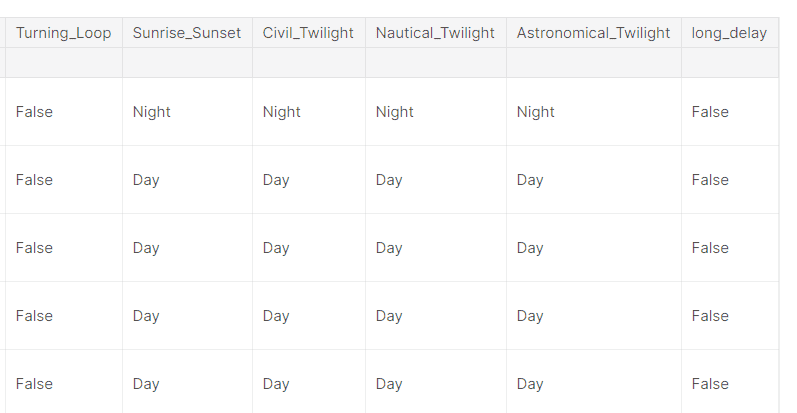Select the Night cell in Civil_Twilight column
Viewport: 797px width, 413px height.
click(282, 112)
